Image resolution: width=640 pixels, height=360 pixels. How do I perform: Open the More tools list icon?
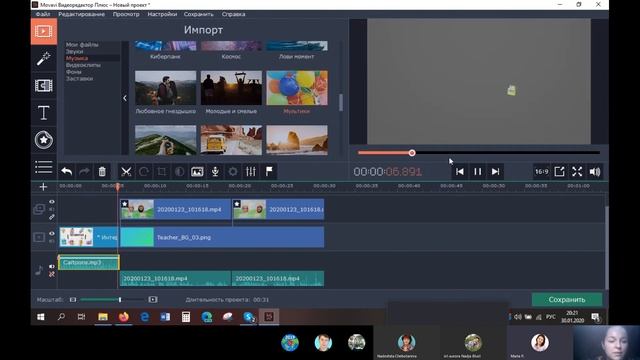click(44, 167)
